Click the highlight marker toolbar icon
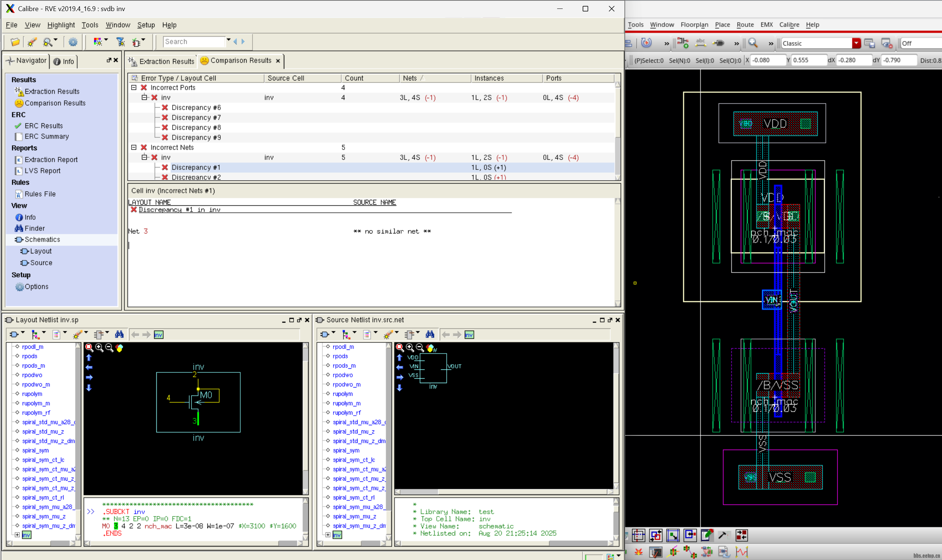This screenshot has width=942, height=560. (x=32, y=41)
